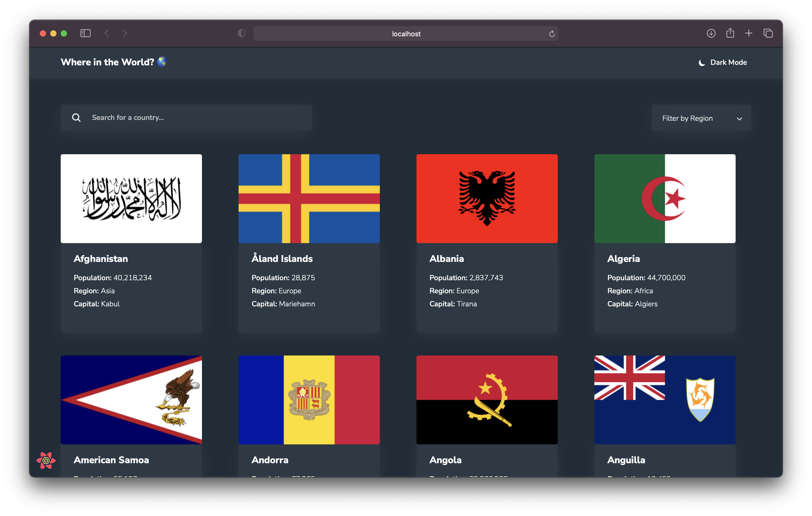Click the privacy shield icon
The image size is (812, 516).
(x=241, y=33)
